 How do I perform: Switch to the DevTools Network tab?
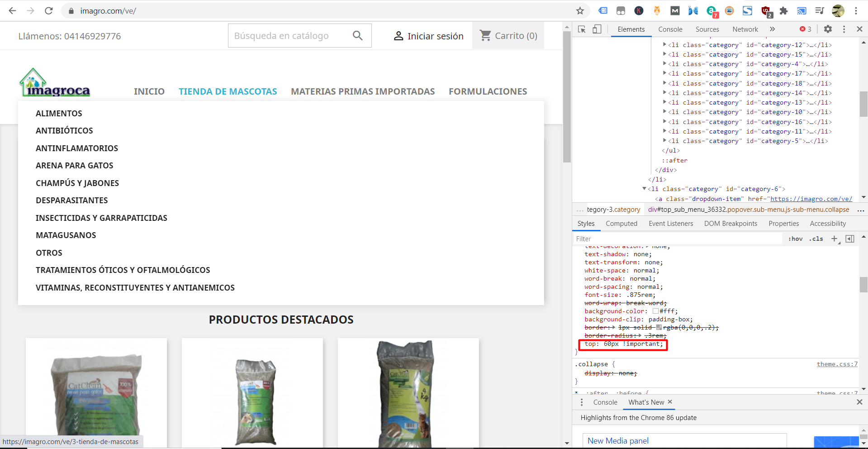click(745, 29)
